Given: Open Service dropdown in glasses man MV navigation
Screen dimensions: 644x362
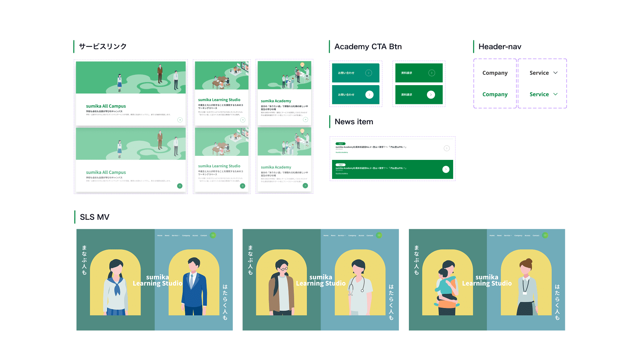Looking at the screenshot, I should [341, 236].
